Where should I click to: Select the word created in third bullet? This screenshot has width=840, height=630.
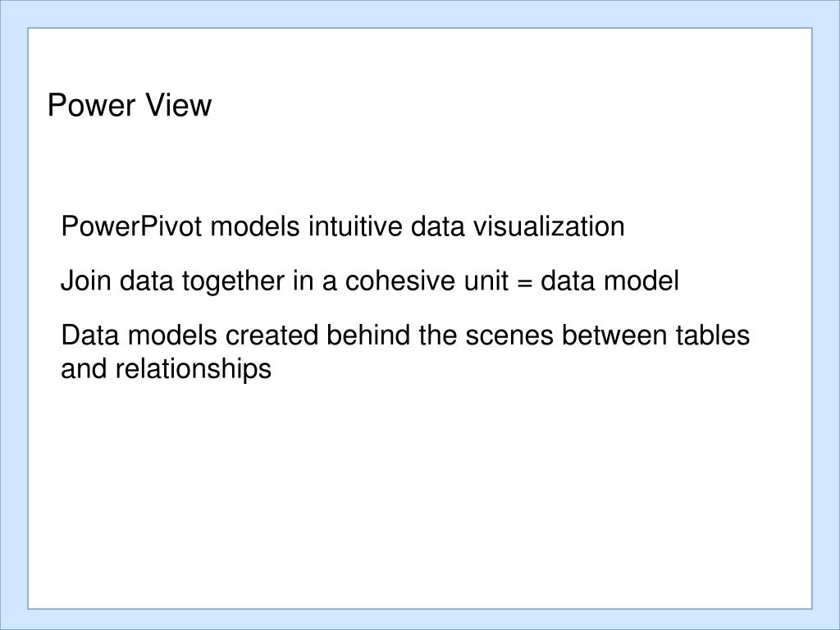[272, 336]
